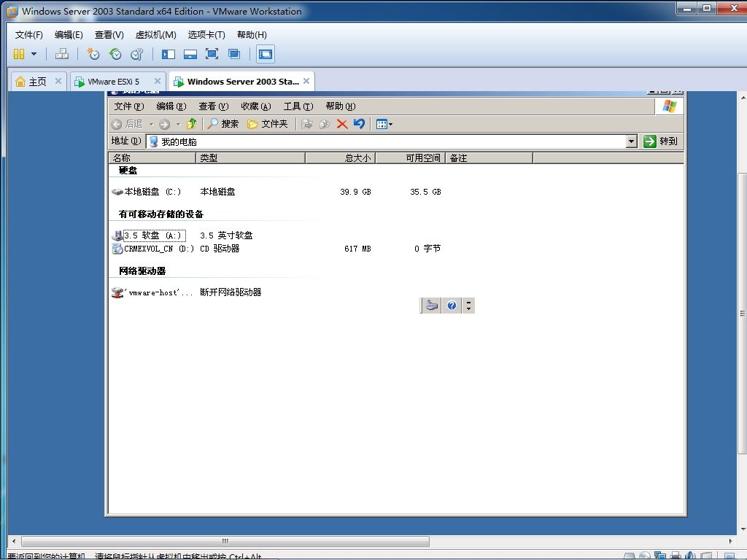Click the Explorer forward arrow button

coord(164,124)
